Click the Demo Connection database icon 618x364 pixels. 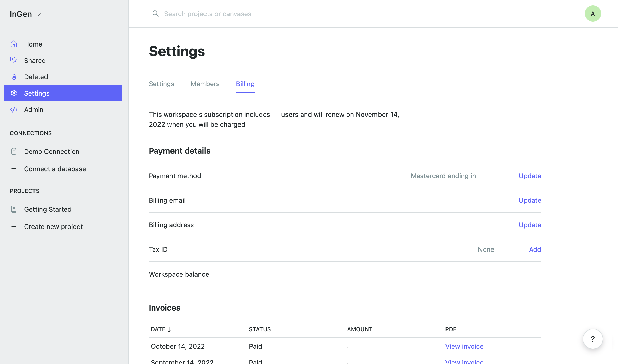coord(14,151)
